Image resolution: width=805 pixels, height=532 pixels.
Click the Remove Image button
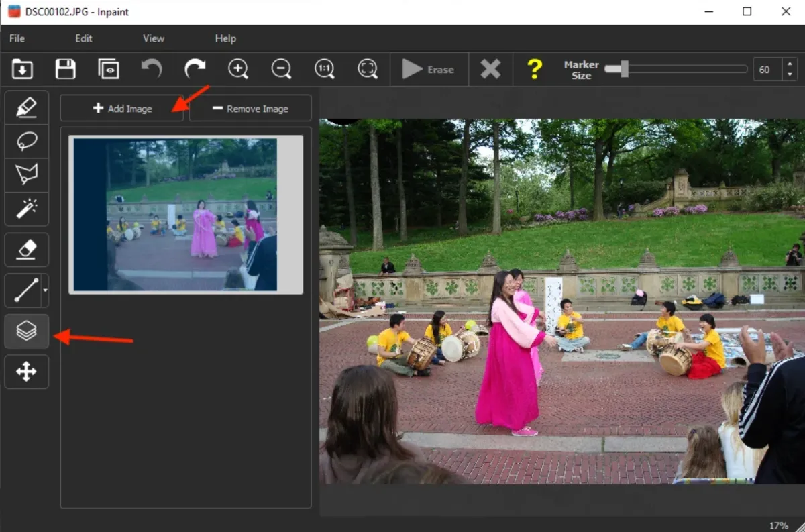tap(250, 108)
